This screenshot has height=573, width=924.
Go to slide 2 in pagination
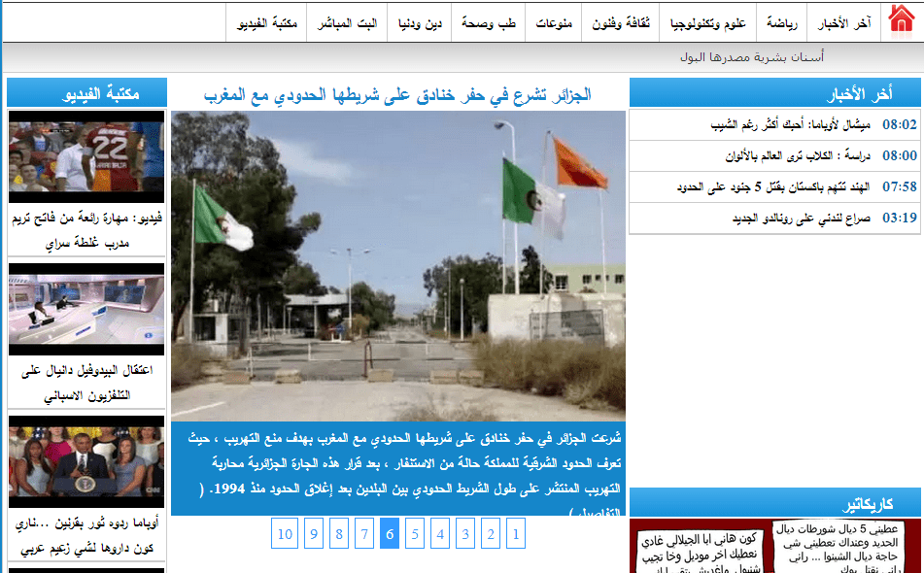[x=491, y=533]
